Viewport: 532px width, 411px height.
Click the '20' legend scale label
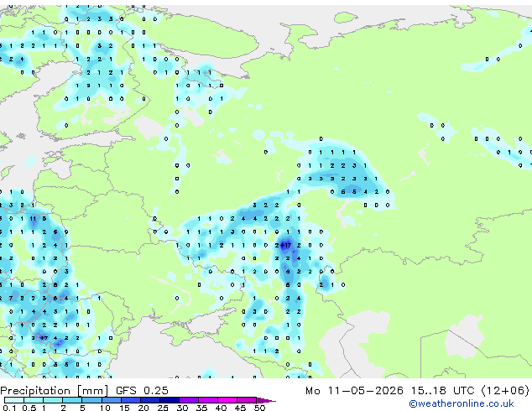(x=143, y=408)
